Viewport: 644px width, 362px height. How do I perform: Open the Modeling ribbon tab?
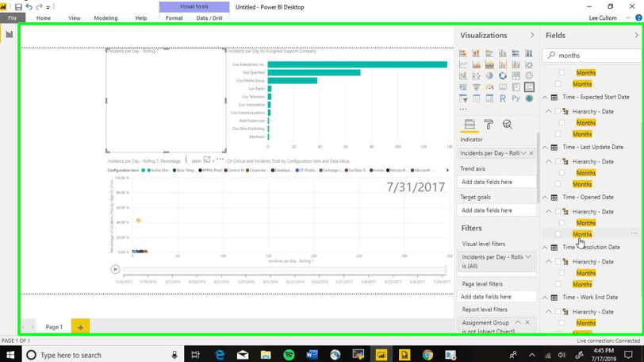(105, 18)
